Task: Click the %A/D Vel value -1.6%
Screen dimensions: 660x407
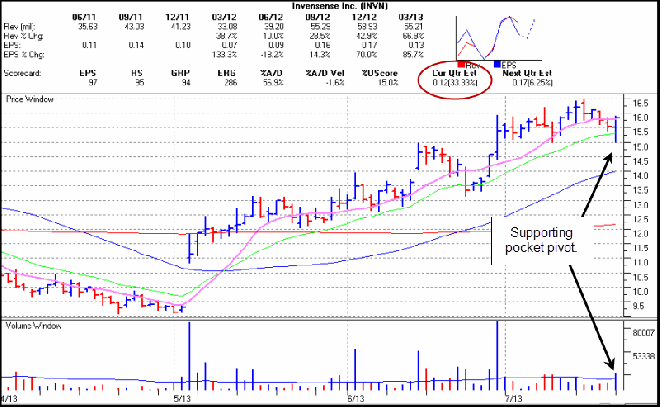Action: pyautogui.click(x=334, y=82)
